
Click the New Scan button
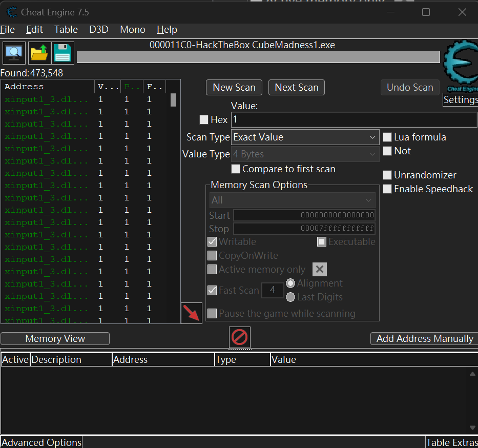coord(234,88)
